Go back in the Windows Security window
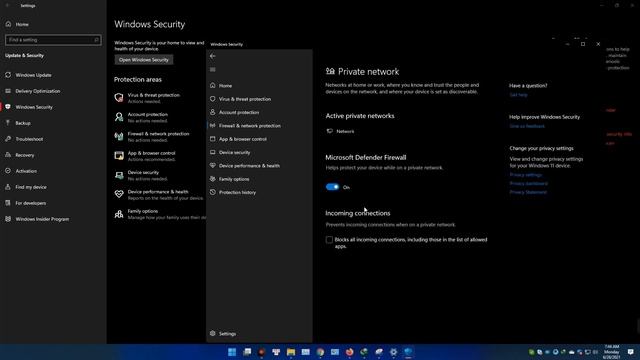 tap(213, 56)
